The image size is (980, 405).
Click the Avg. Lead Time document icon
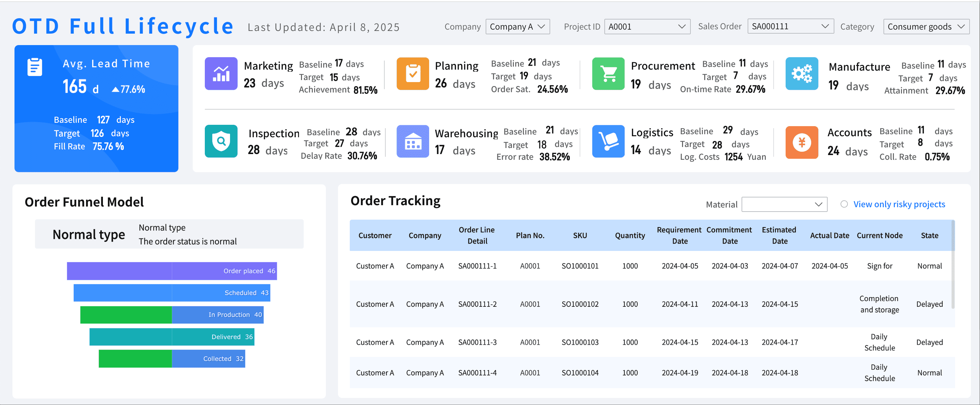35,67
